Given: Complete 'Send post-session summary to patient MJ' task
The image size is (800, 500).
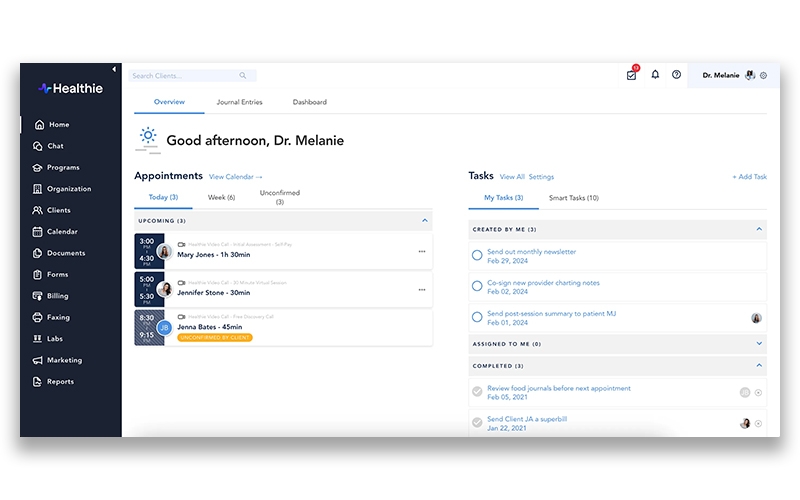Looking at the screenshot, I should point(477,317).
